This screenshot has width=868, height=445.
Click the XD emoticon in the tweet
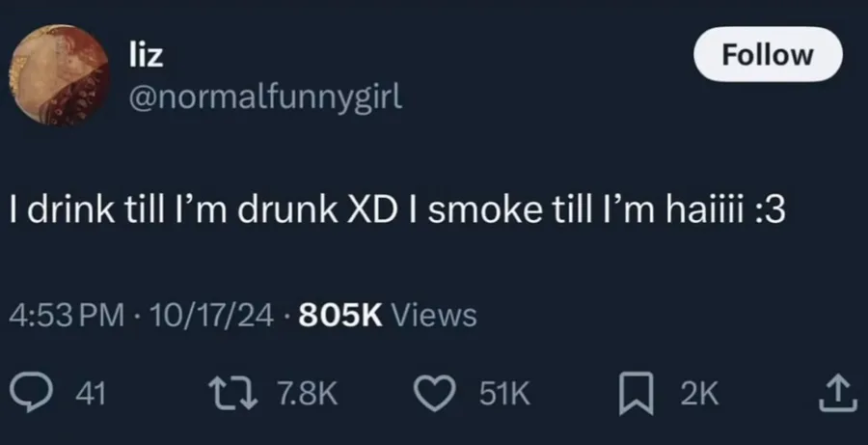pos(371,211)
